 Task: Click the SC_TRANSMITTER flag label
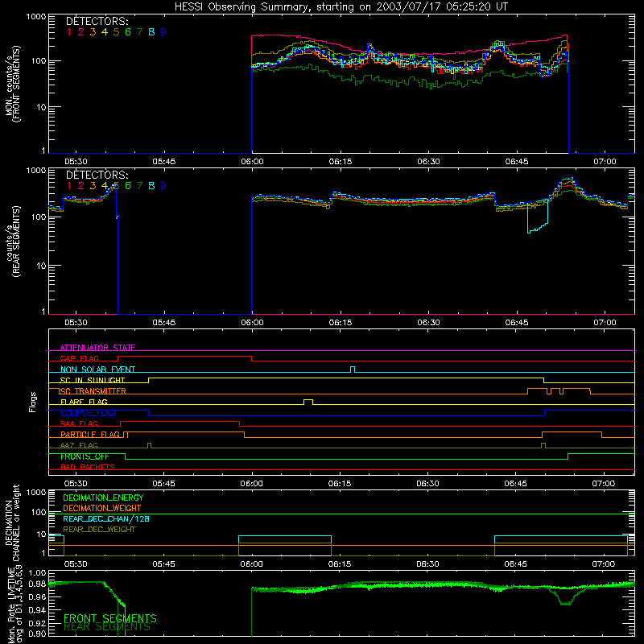coord(93,391)
